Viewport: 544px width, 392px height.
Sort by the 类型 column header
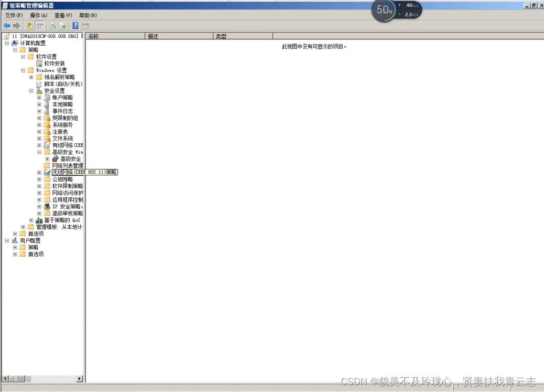tap(243, 36)
